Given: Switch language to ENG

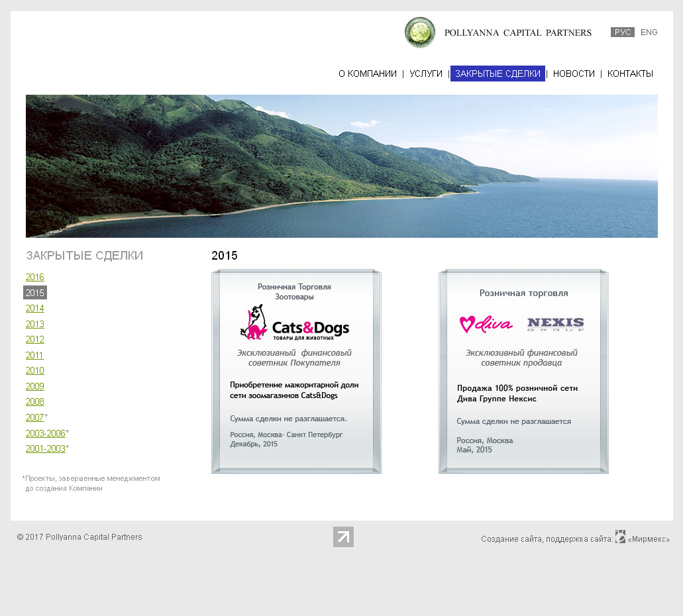Looking at the screenshot, I should pyautogui.click(x=649, y=32).
